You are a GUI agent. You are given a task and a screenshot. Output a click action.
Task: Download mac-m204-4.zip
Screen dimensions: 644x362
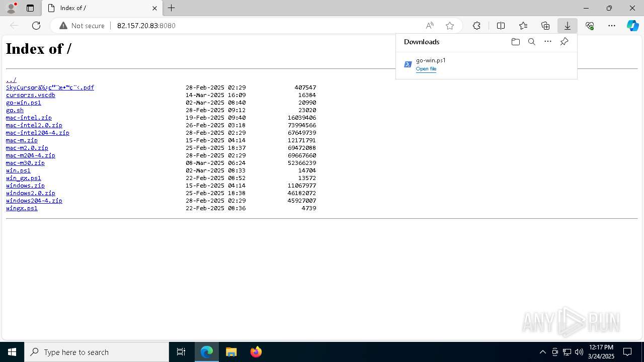(x=31, y=155)
